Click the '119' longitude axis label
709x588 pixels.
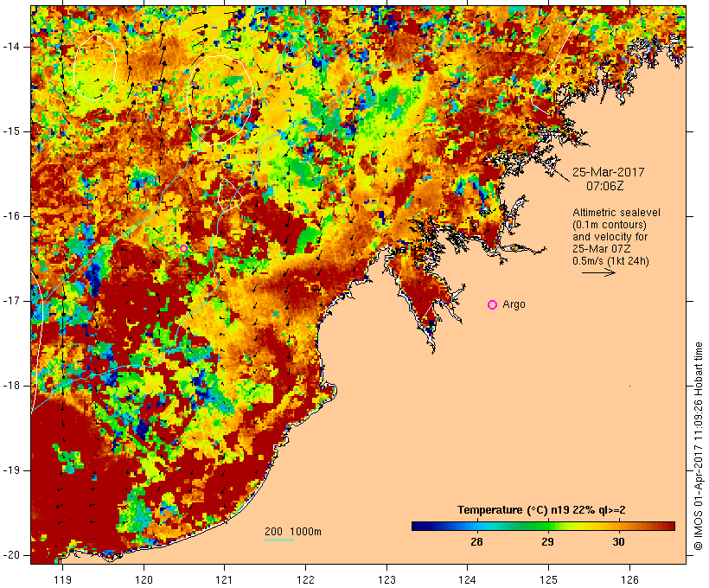pos(62,579)
